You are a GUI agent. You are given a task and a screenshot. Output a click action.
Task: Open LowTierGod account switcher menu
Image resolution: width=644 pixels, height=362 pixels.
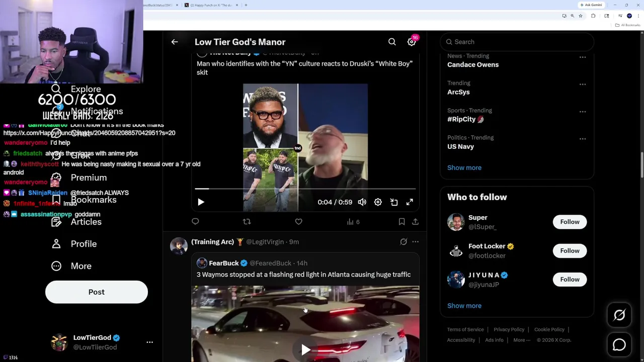(101, 342)
